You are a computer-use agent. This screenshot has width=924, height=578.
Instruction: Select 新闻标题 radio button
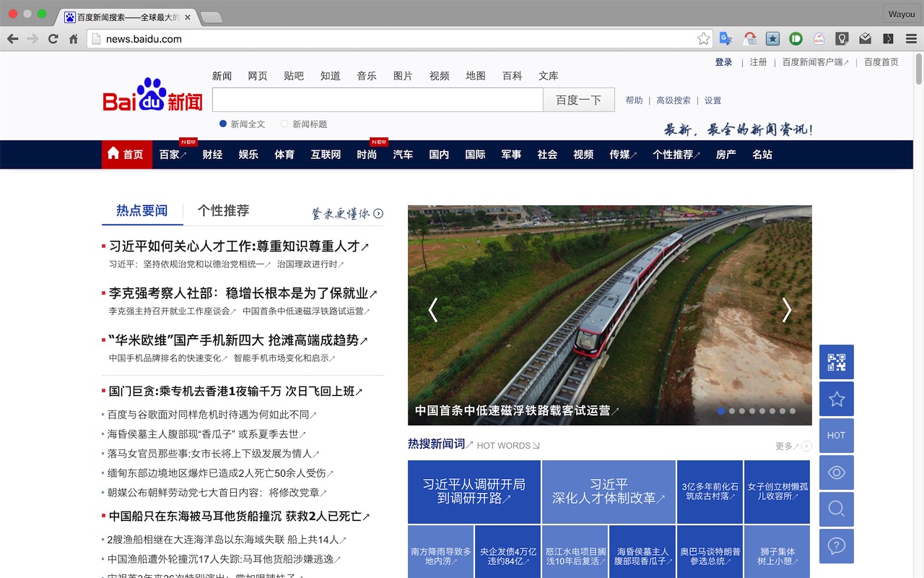284,124
